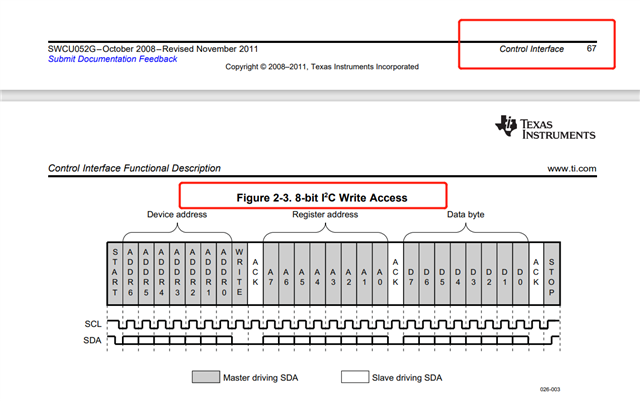
Task: Select the WRITE cell in the diagram
Action: [240, 273]
